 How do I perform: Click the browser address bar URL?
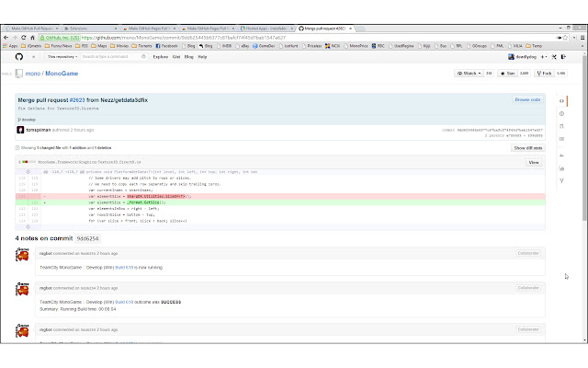[x=184, y=38]
